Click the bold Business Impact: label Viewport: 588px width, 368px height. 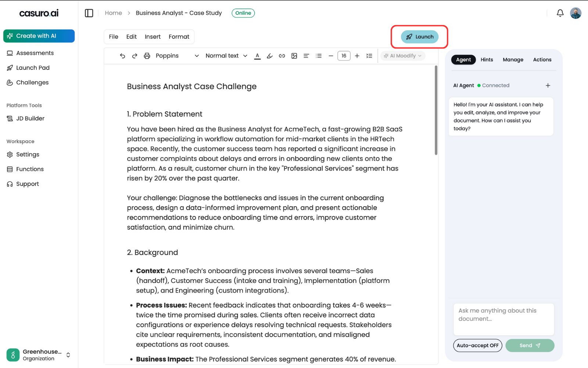tap(165, 359)
